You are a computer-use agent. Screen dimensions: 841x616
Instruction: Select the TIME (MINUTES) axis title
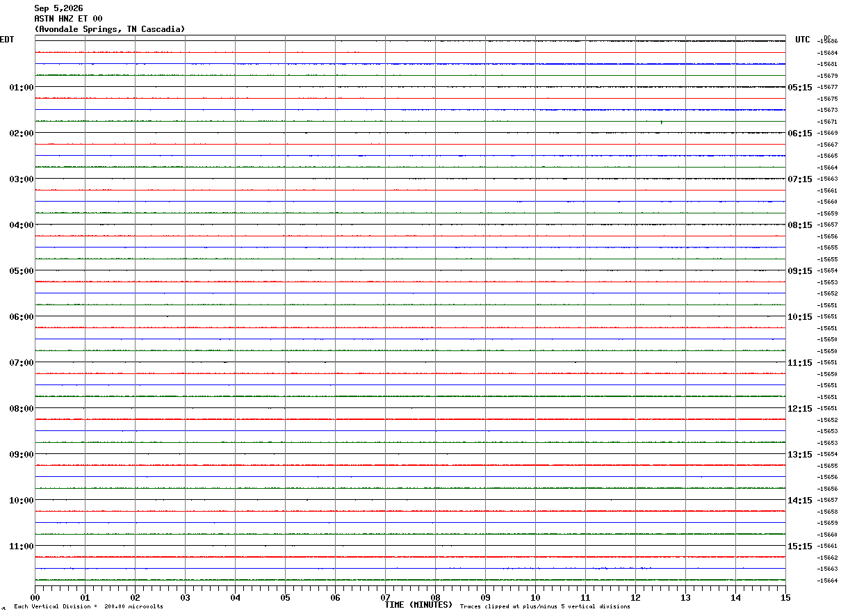click(419, 605)
